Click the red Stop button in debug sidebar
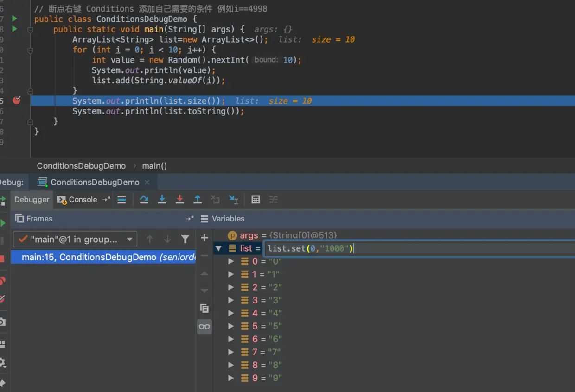 click(2, 259)
